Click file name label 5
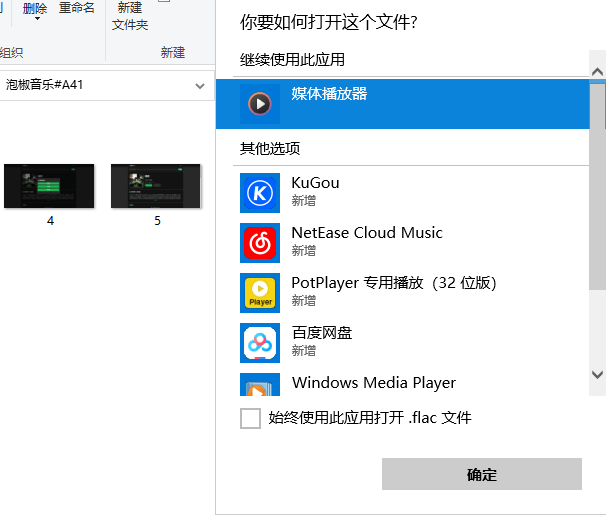Image resolution: width=606 pixels, height=515 pixels. pyautogui.click(x=157, y=221)
